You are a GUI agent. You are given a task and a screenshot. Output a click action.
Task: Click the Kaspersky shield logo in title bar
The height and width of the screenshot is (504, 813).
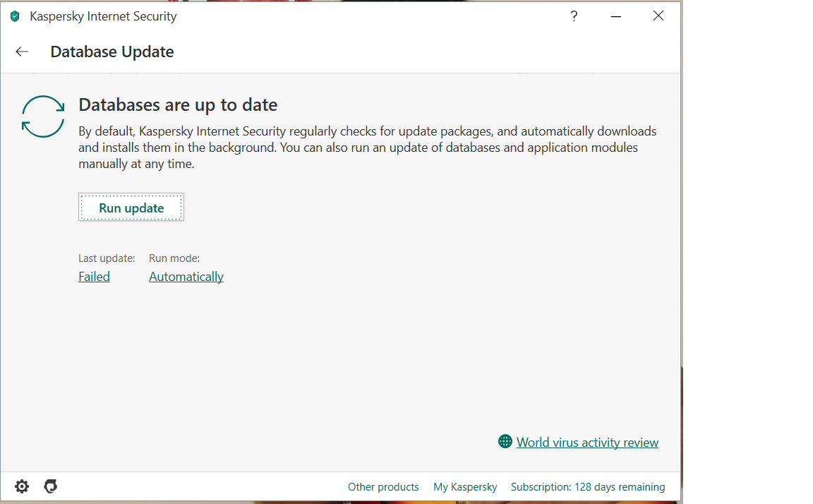(15, 17)
